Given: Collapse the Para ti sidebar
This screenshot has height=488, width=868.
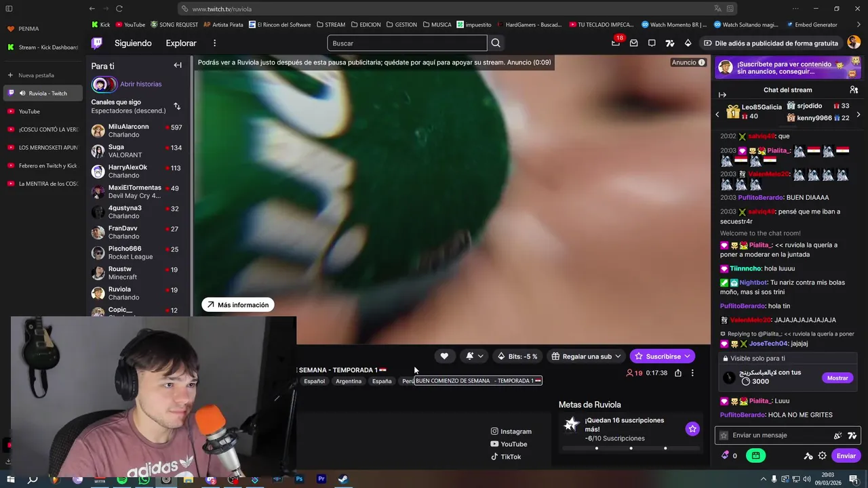Looking at the screenshot, I should pyautogui.click(x=178, y=66).
